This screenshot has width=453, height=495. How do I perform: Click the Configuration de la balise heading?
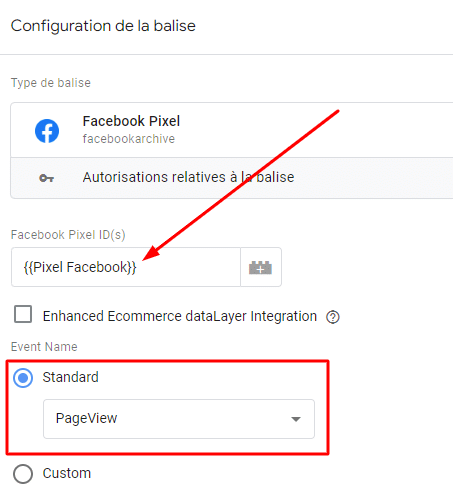(103, 26)
